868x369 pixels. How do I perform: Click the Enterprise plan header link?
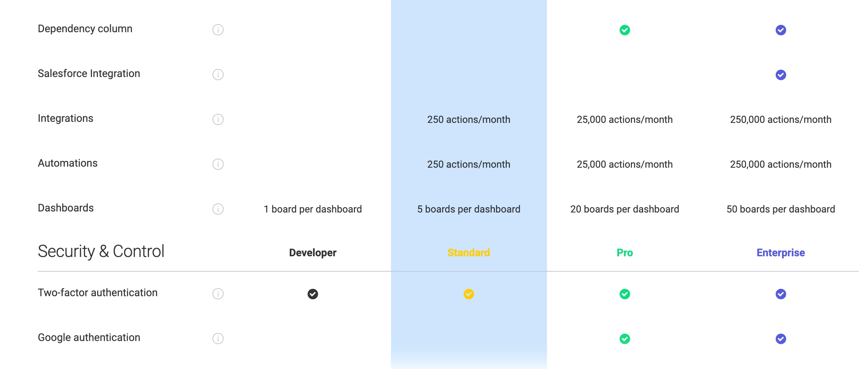pyautogui.click(x=781, y=252)
